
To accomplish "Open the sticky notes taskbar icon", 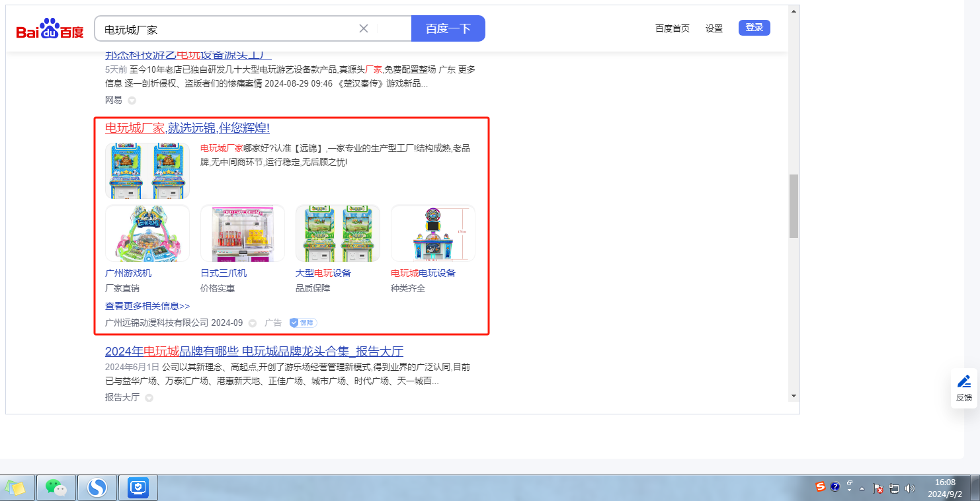I will coord(16,488).
